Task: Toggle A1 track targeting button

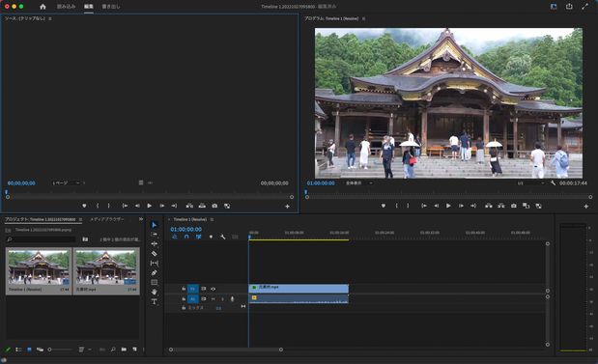Action: pyautogui.click(x=192, y=299)
